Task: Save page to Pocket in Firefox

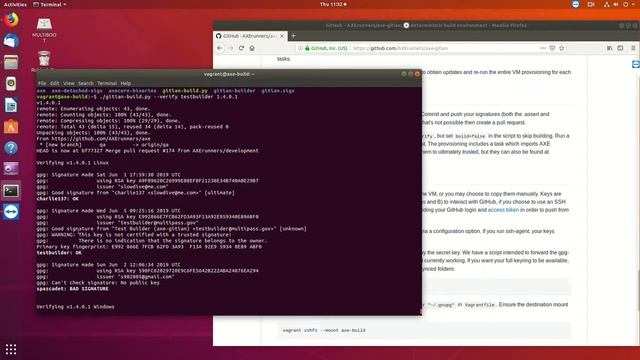Action: (552, 48)
